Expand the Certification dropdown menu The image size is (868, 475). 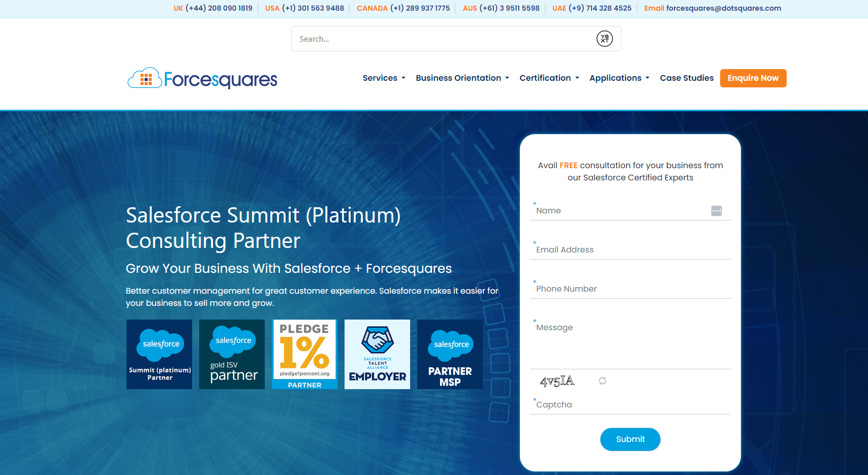(549, 78)
